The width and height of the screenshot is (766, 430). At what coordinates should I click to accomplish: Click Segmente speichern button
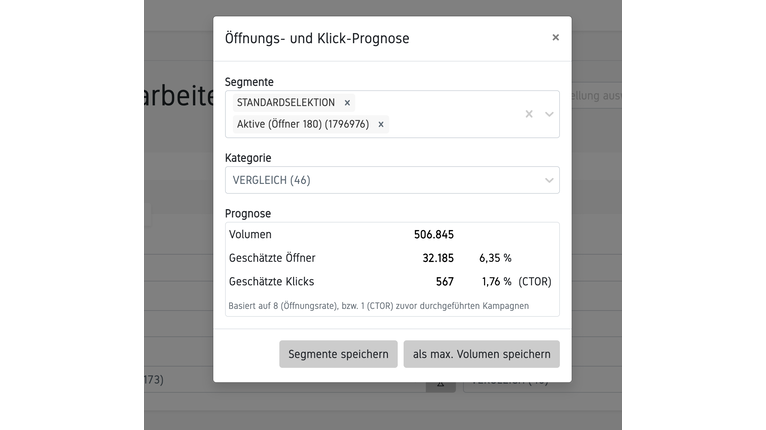[x=338, y=354]
